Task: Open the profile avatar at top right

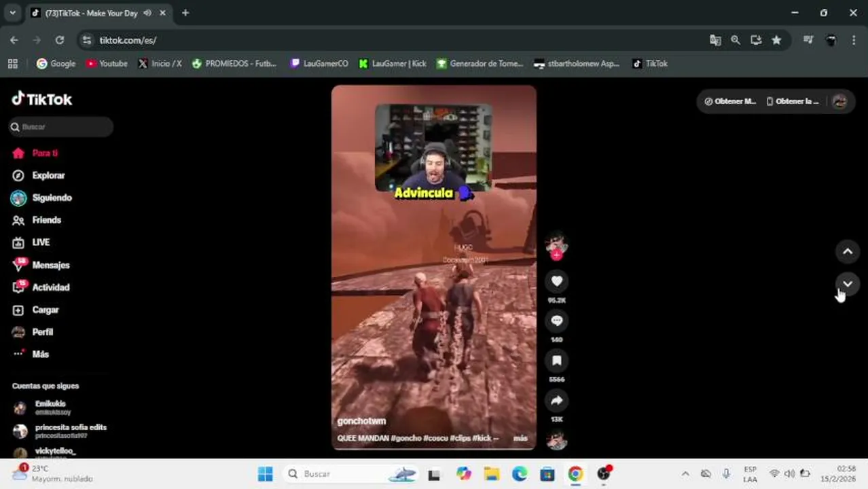Action: point(839,101)
